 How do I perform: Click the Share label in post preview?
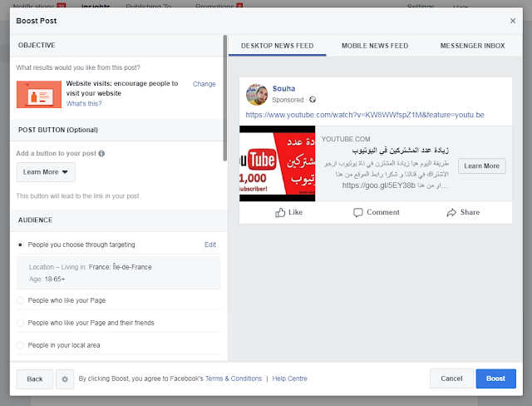[470, 212]
